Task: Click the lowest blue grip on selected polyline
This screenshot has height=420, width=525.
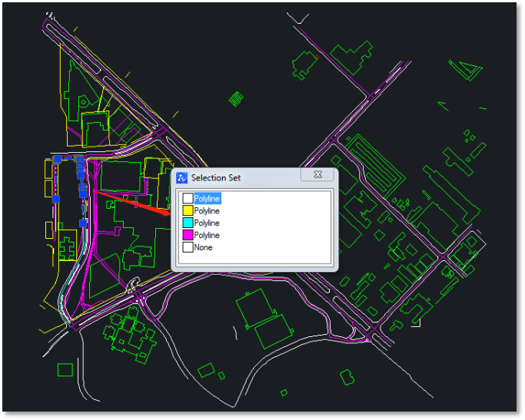Action: [83, 223]
